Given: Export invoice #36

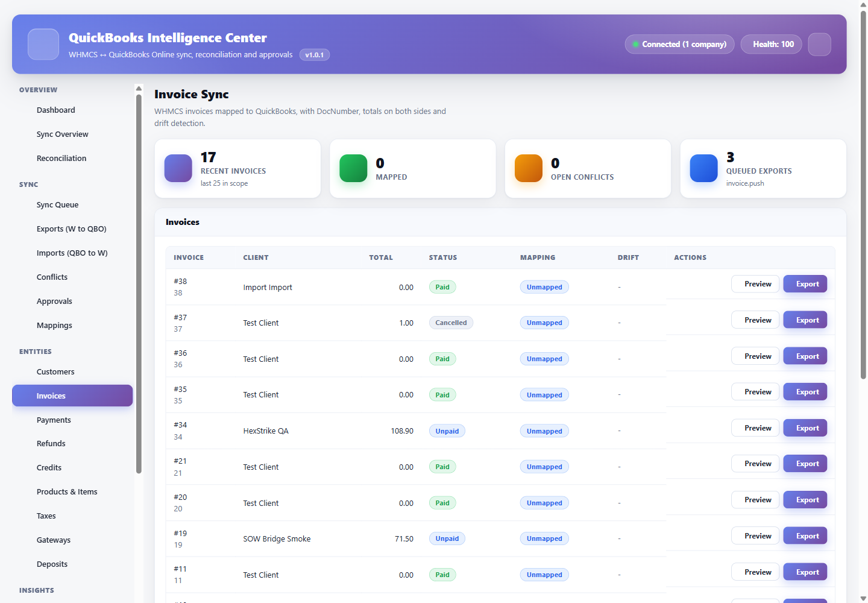Looking at the screenshot, I should [805, 356].
